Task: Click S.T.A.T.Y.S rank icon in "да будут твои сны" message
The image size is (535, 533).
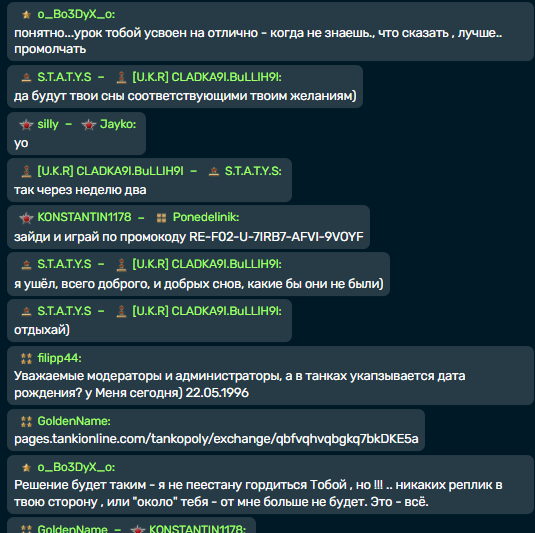Action: (26, 77)
